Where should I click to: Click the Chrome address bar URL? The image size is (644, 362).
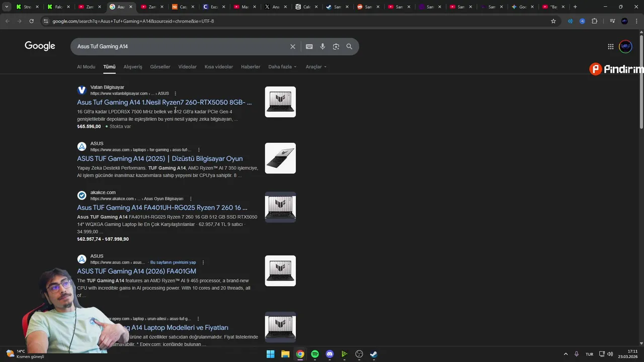133,21
